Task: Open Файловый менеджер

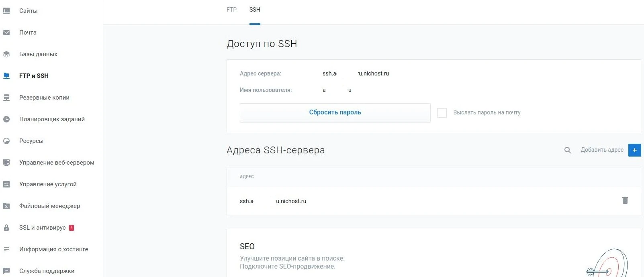Action: tap(49, 206)
